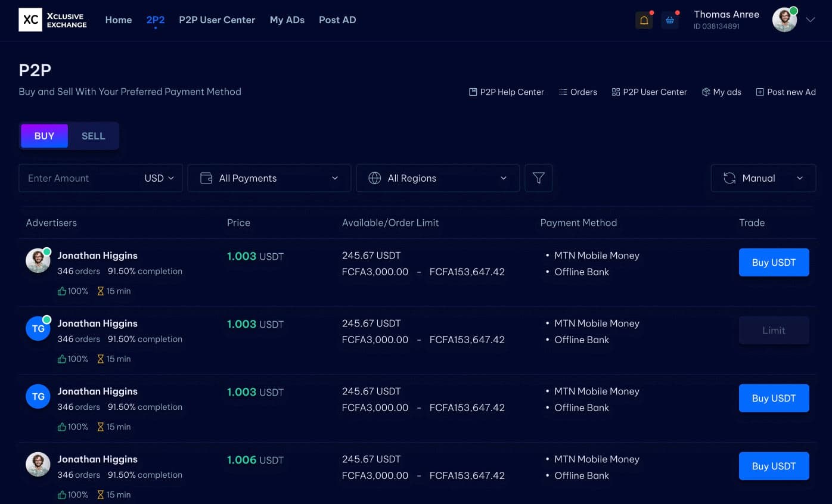Screen dimensions: 832x504
Task: Expand the profile chevron beside Thomas Anree
Action: (x=810, y=20)
